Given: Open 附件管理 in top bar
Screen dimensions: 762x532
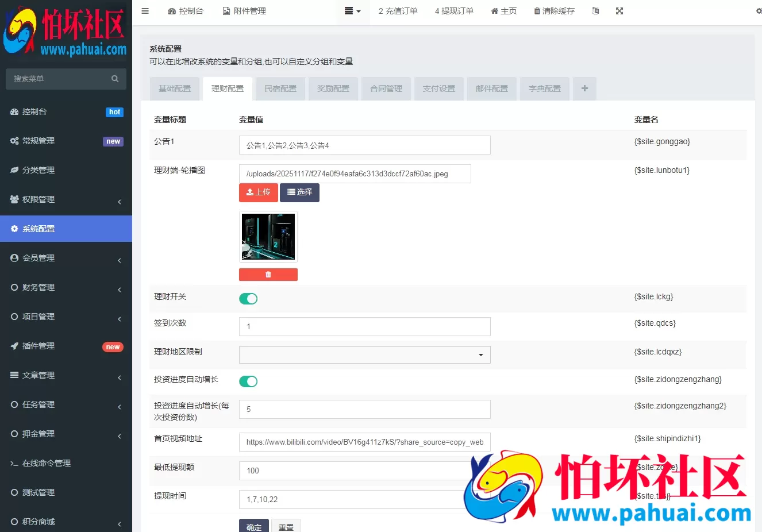Looking at the screenshot, I should coord(244,11).
